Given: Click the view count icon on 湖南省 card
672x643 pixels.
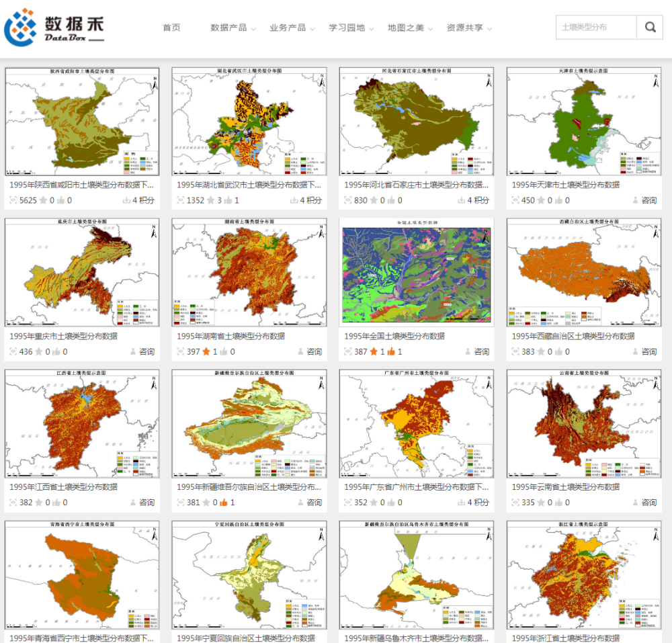Looking at the screenshot, I should coord(181,351).
